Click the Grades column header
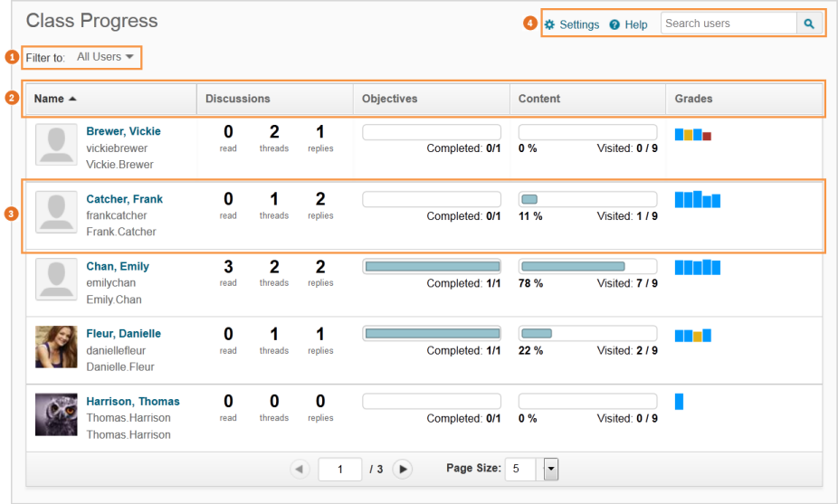Viewport: 838px width, 504px height. coord(693,99)
